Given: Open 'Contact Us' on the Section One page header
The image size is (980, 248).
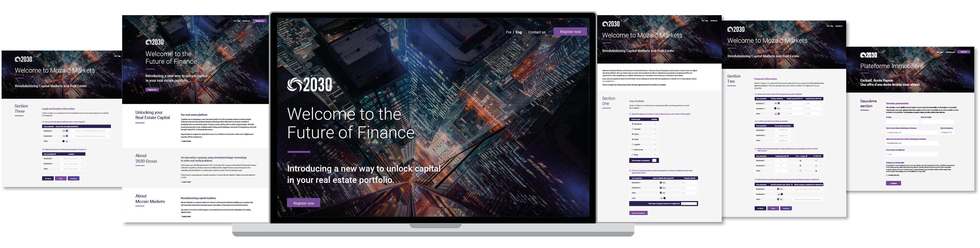Looking at the screenshot, I should tap(714, 21).
